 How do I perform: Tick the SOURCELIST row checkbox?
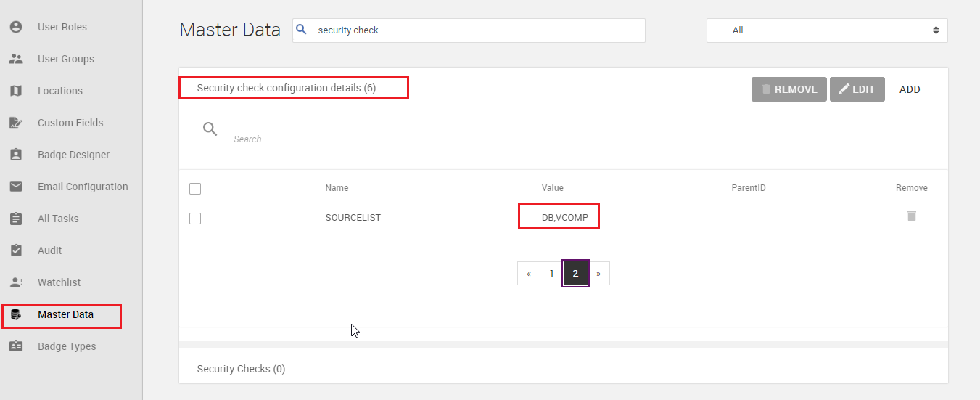click(195, 219)
